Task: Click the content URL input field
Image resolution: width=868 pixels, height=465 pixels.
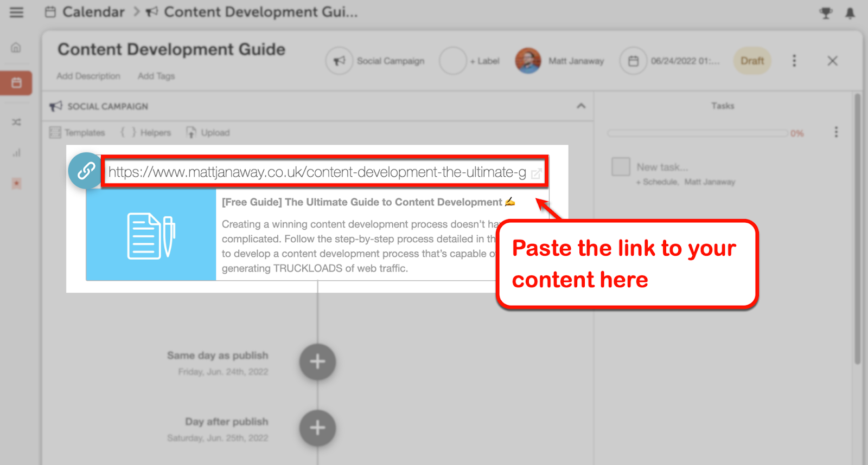Action: [x=324, y=172]
